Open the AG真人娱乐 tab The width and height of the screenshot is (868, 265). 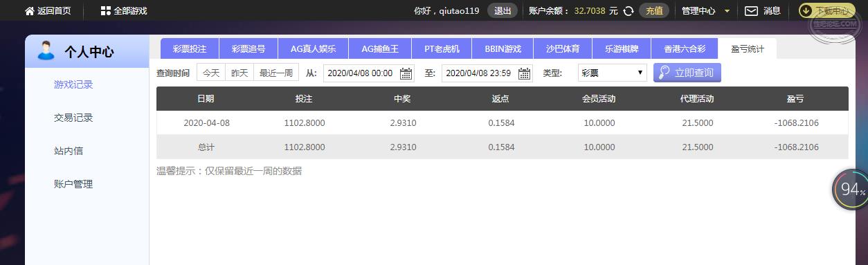pyautogui.click(x=313, y=49)
